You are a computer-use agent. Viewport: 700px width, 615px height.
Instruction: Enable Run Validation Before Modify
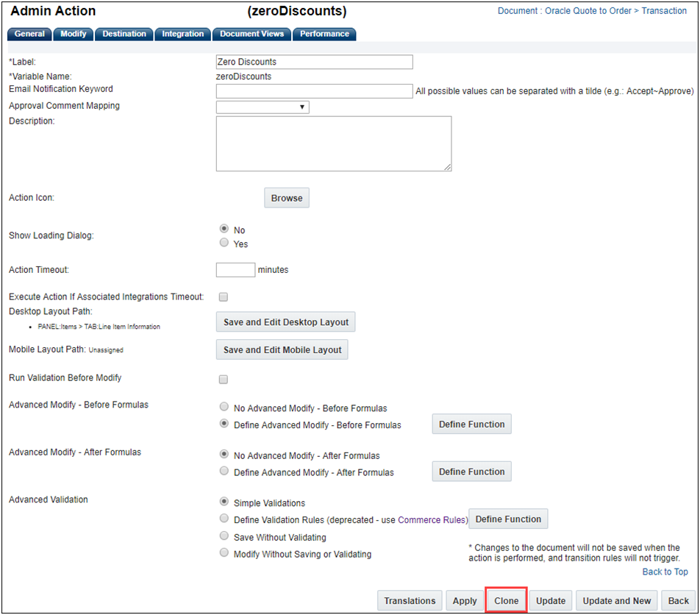pos(224,379)
